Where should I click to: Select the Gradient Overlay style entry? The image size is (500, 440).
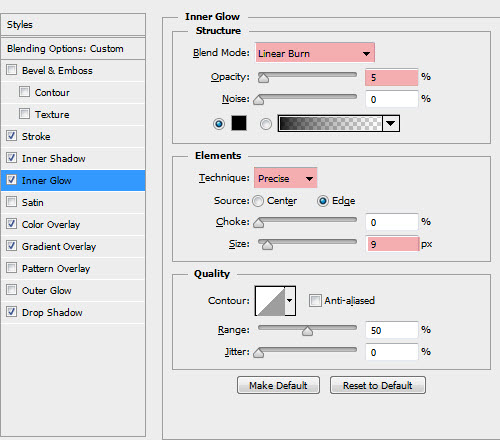73,246
